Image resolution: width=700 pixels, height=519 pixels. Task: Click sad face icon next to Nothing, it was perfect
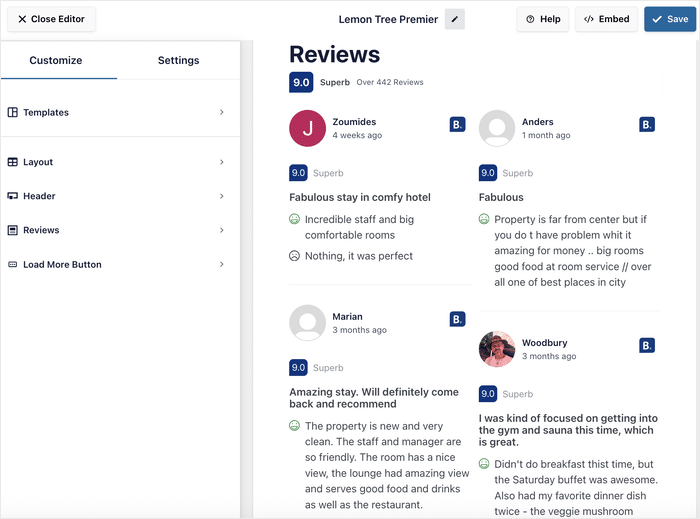tap(294, 256)
